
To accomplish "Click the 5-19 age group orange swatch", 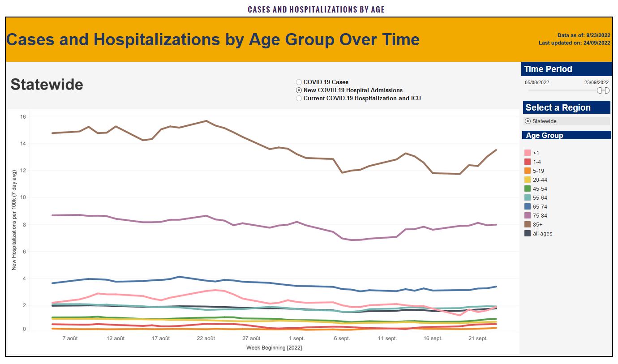I will (528, 171).
